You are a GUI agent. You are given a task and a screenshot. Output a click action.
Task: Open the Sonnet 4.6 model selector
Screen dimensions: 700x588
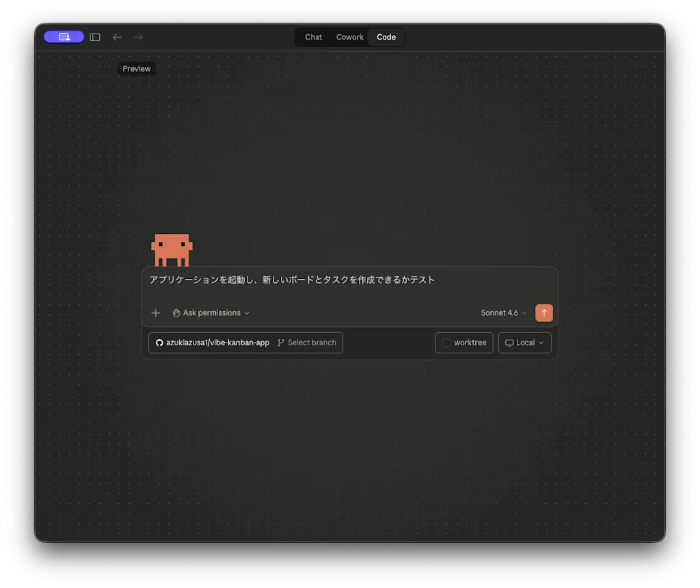504,313
